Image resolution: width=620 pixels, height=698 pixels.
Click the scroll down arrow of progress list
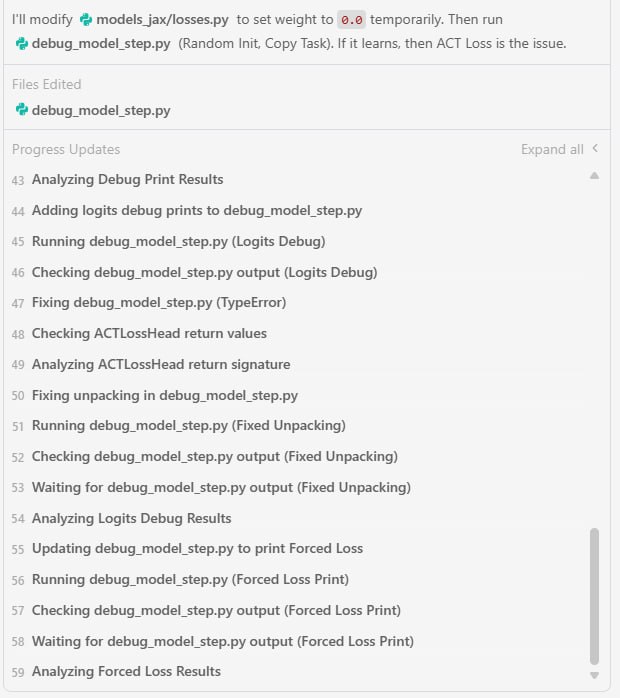click(594, 675)
